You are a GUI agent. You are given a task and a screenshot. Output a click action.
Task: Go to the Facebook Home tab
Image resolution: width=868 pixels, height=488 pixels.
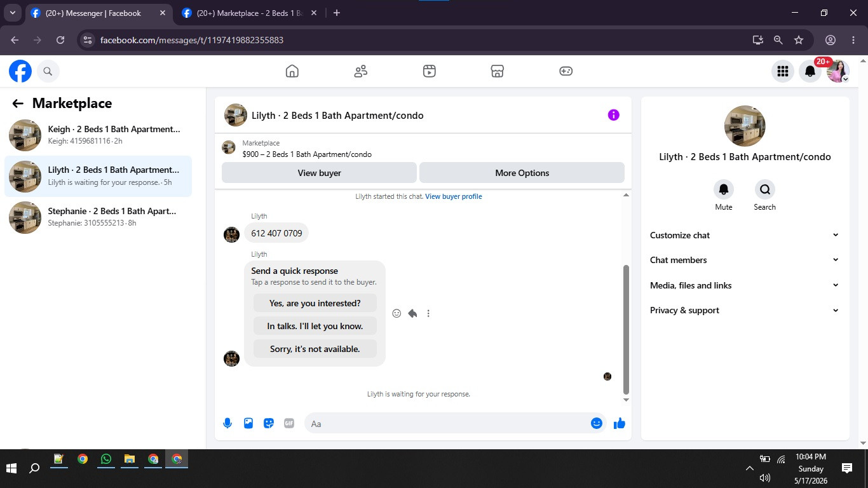click(292, 71)
